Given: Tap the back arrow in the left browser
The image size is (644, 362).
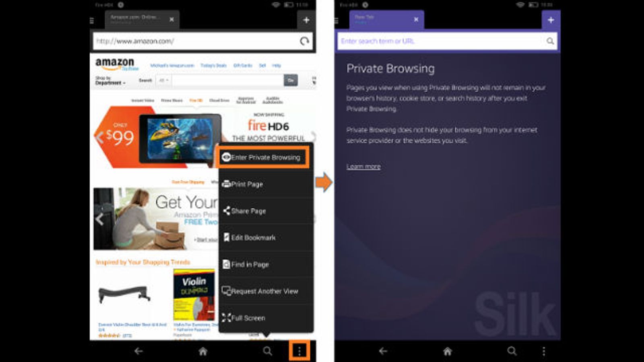Looking at the screenshot, I should click(x=138, y=351).
